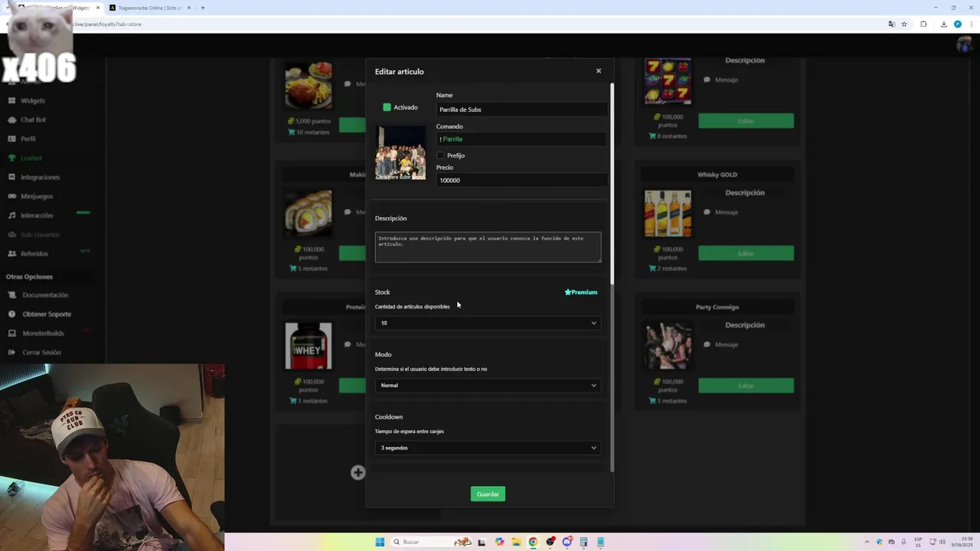The width and height of the screenshot is (980, 551).
Task: Open the slot machine 777 thumbnail
Action: [x=668, y=81]
